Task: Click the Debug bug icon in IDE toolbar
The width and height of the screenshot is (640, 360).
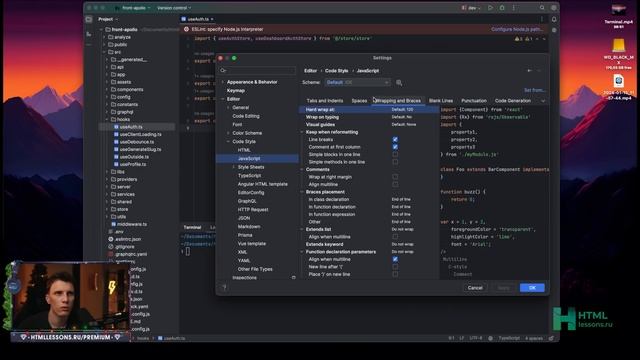Action: pos(502,8)
